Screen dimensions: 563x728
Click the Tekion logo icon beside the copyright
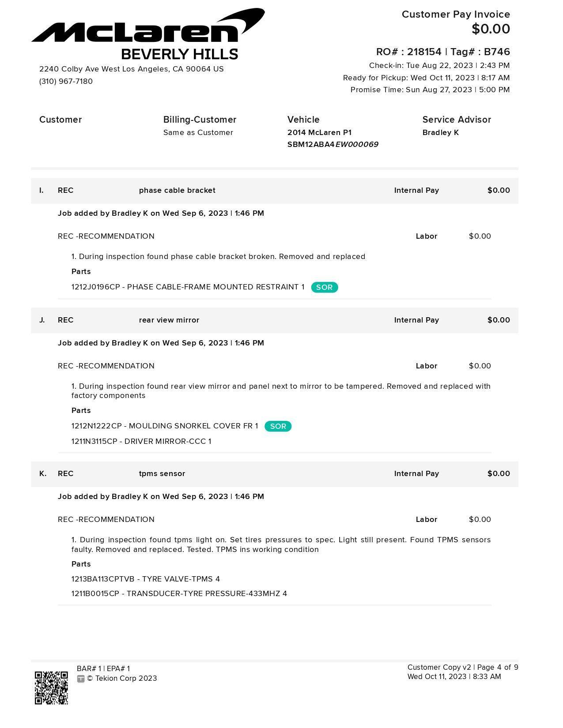80,679
